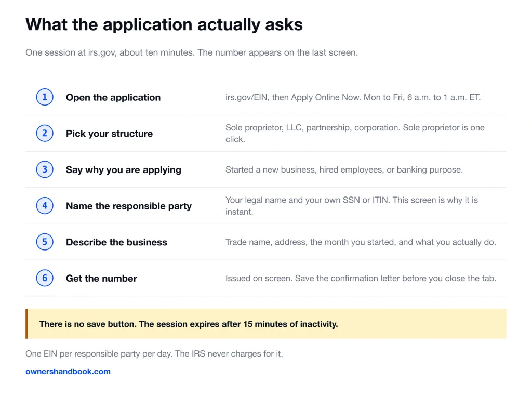Click the 'One EIN per responsible party' note
The height and width of the screenshot is (394, 532).
point(154,353)
